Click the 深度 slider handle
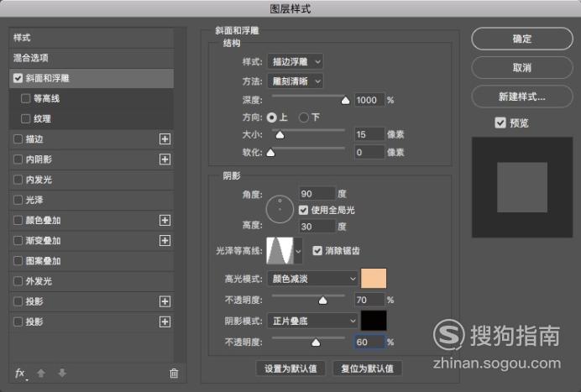581x392 pixels. pos(345,101)
